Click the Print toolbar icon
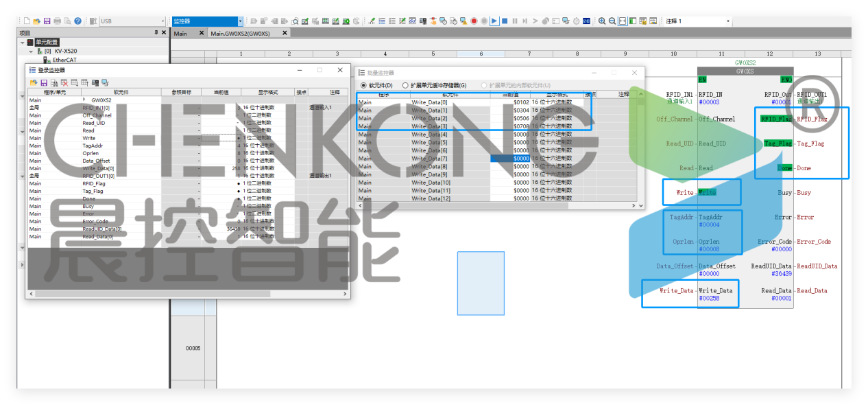868x405 pixels. [x=58, y=21]
